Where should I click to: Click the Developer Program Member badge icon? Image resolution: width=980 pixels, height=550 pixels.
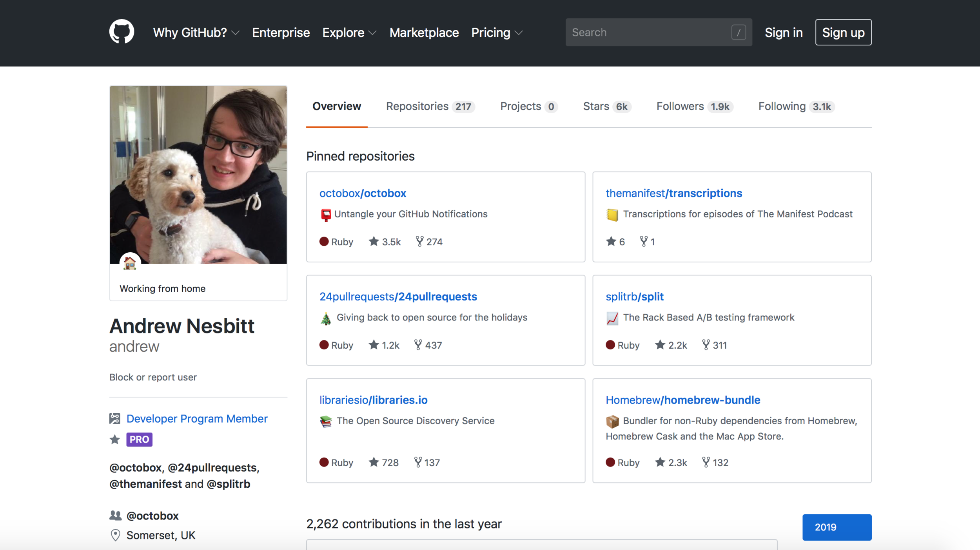115,418
